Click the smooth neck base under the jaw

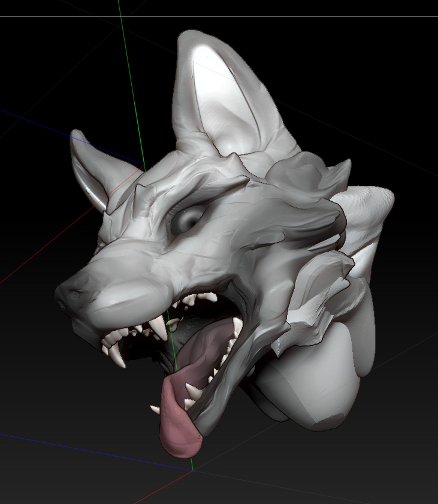tap(306, 384)
